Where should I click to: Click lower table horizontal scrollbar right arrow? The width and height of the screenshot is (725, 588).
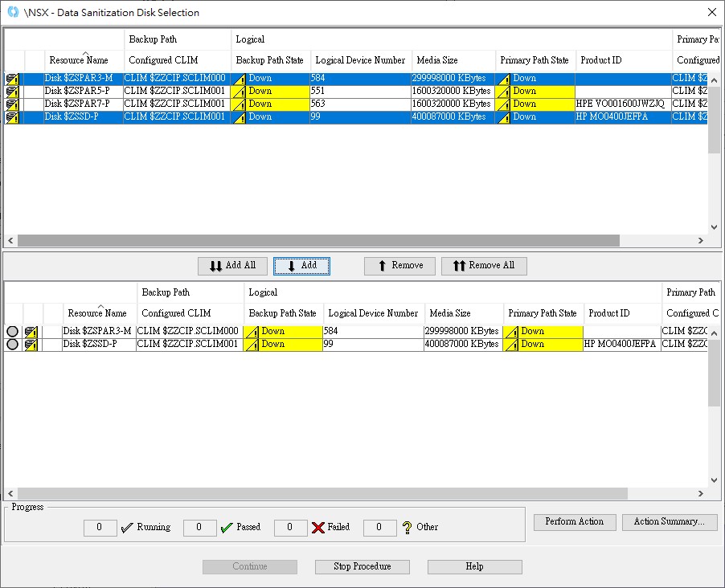[x=701, y=494]
